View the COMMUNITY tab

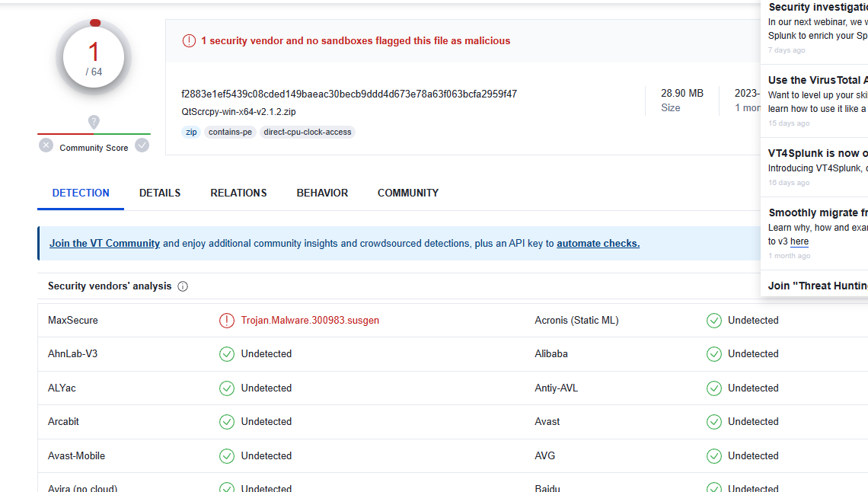pyautogui.click(x=407, y=193)
